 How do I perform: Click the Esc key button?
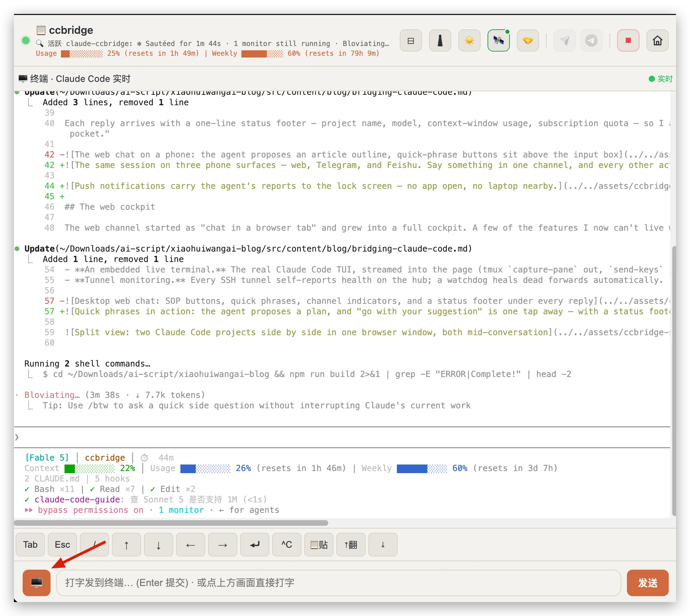click(x=62, y=545)
